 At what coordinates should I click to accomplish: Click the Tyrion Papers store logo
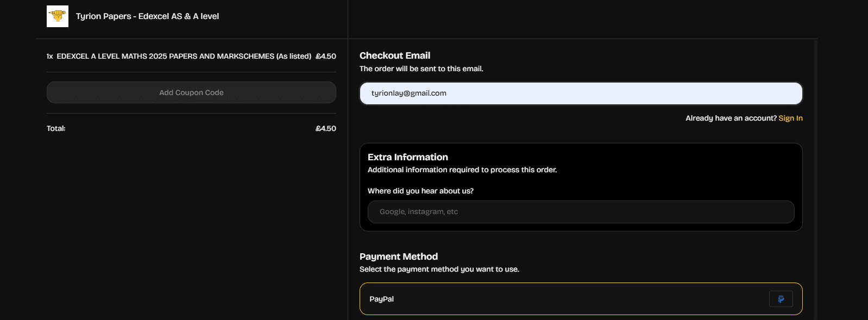click(x=58, y=16)
